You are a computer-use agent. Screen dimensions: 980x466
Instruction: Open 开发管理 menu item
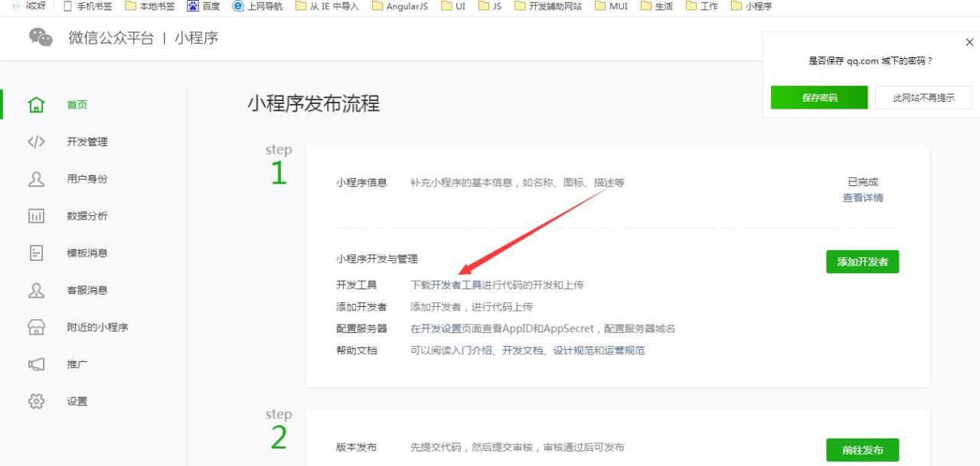(87, 142)
